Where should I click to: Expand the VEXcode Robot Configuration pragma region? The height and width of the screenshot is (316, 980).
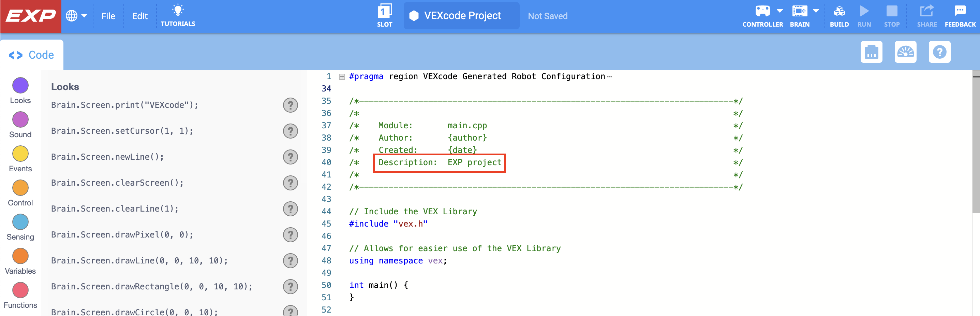(341, 76)
